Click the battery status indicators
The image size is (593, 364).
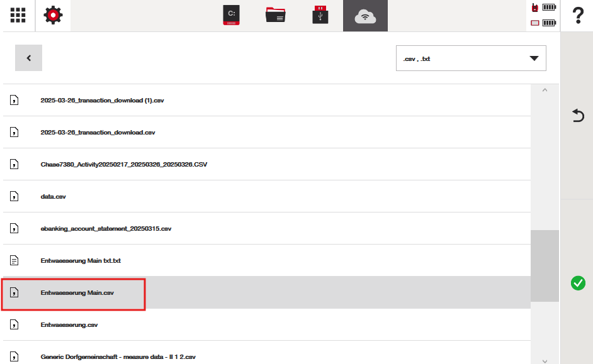click(x=543, y=16)
